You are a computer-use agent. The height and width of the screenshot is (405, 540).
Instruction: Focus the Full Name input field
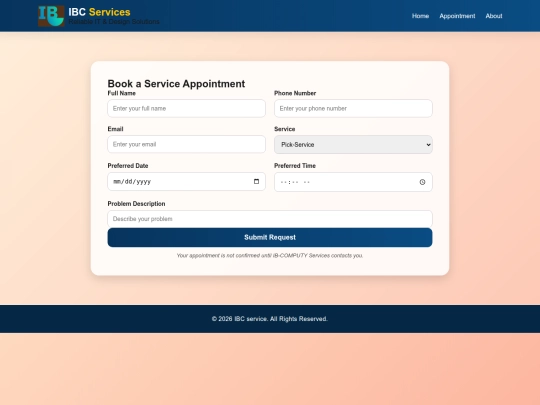tap(186, 108)
